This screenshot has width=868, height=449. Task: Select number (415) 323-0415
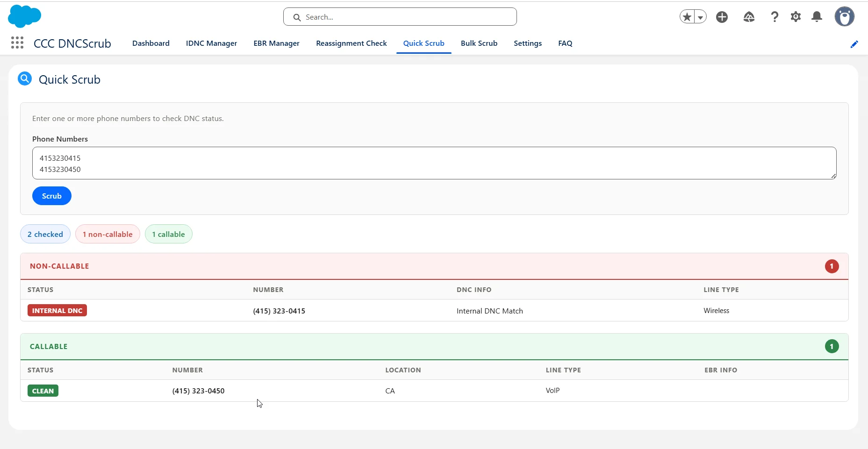pyautogui.click(x=279, y=311)
